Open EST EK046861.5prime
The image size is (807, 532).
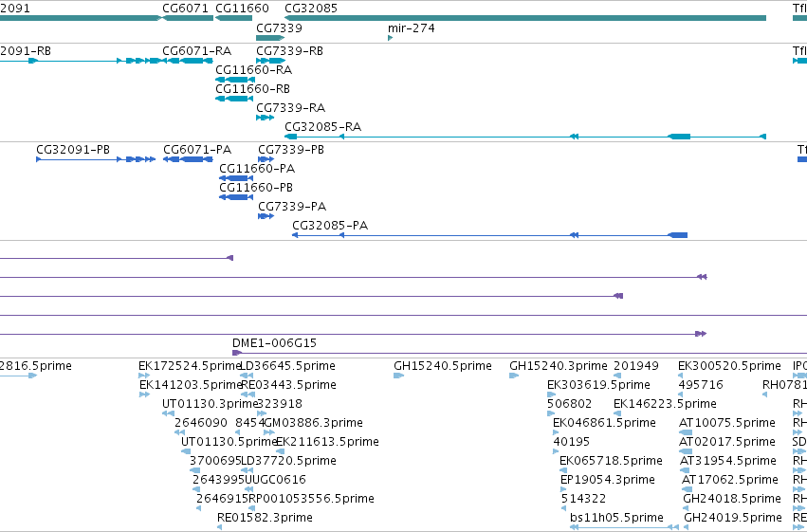[x=604, y=423]
